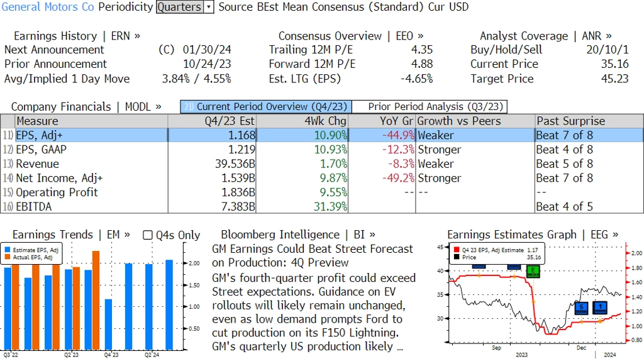Open Earnings Trends EM link
644x361 pixels.
tap(71, 235)
